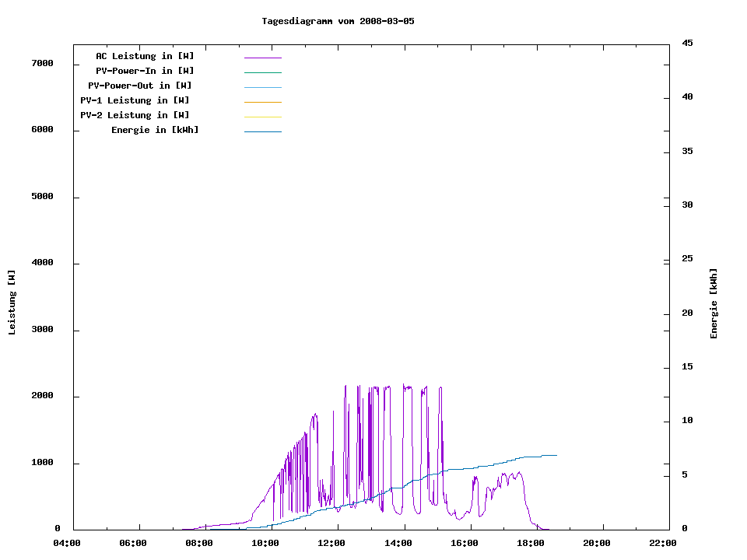Click the PV-Power-In legend label
The image size is (747, 560).
pos(145,71)
